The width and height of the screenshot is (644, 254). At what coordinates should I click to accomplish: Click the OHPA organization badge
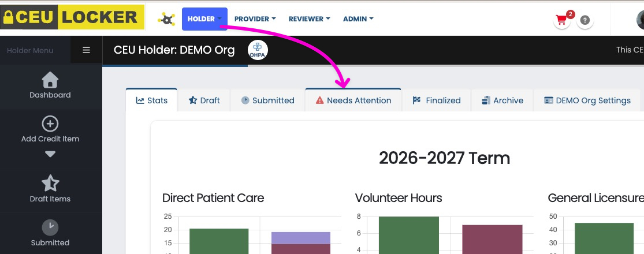point(258,50)
